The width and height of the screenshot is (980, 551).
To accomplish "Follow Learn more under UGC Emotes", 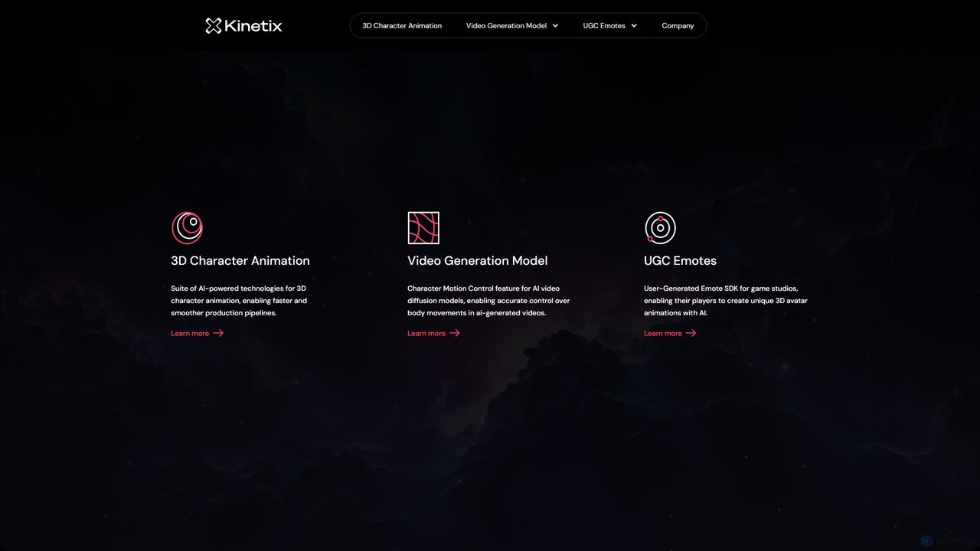I will click(671, 333).
